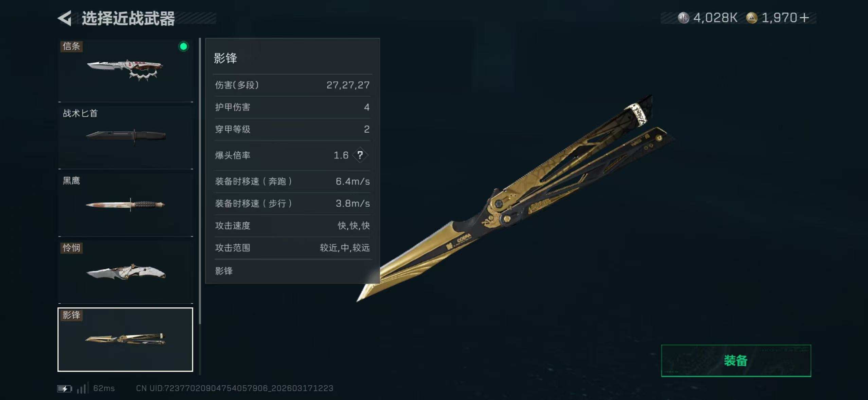868x400 pixels.
Task: Pick the 黑鹰 knife from the list
Action: pyautogui.click(x=126, y=205)
